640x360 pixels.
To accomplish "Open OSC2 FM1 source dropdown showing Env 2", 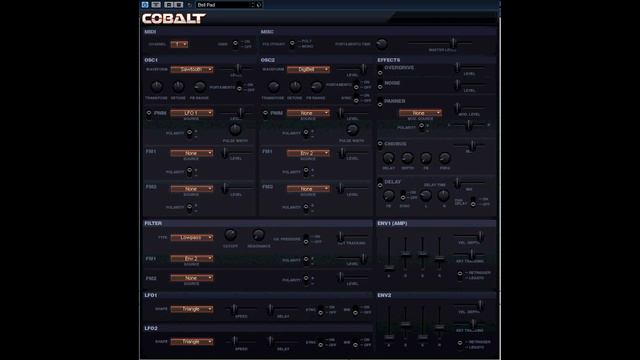I will pyautogui.click(x=308, y=153).
